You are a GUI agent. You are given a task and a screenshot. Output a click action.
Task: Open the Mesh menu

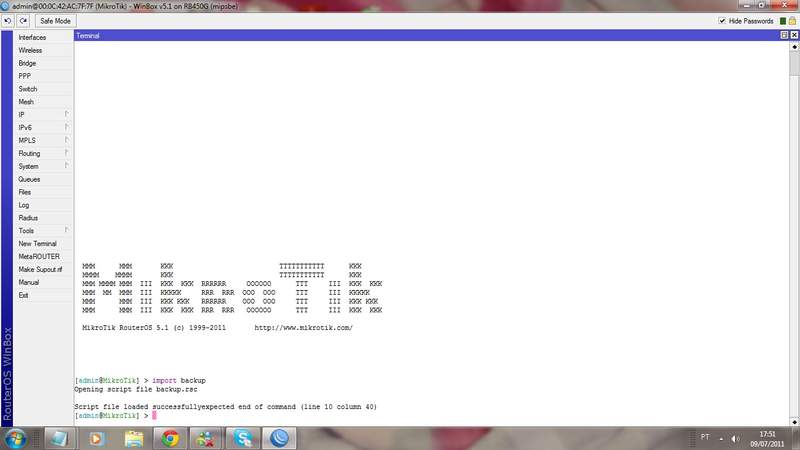pyautogui.click(x=26, y=102)
